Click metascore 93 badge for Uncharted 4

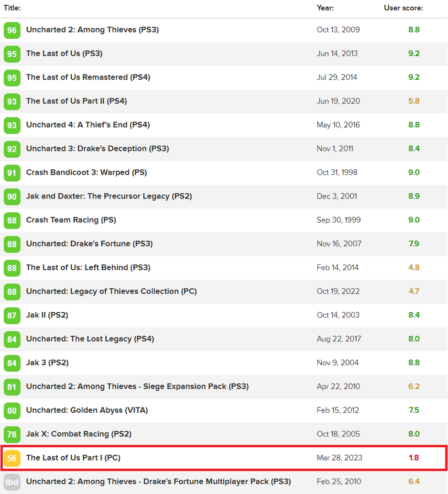click(12, 125)
